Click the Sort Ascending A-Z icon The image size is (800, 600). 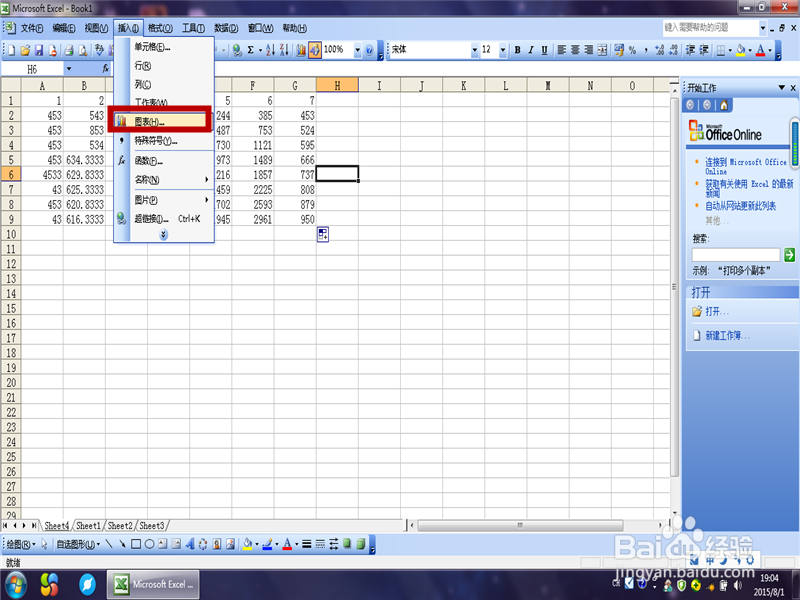pyautogui.click(x=270, y=50)
